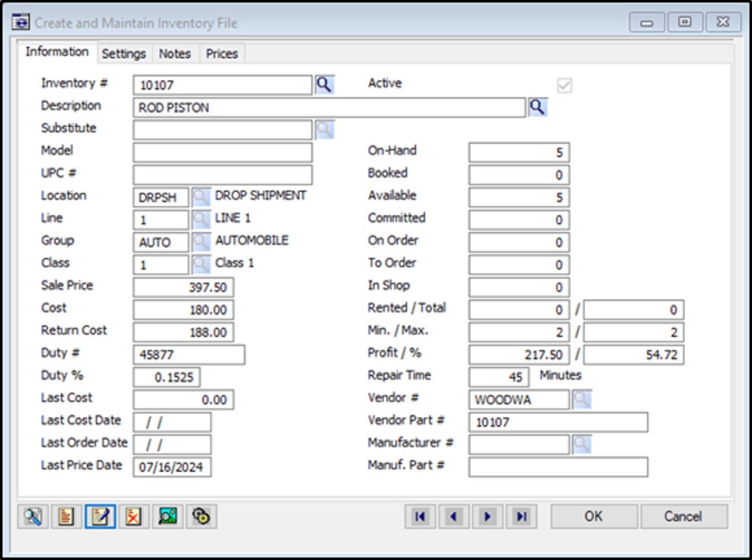Click the empty Model field
Viewport: 752px width, 560px height.
pos(222,152)
